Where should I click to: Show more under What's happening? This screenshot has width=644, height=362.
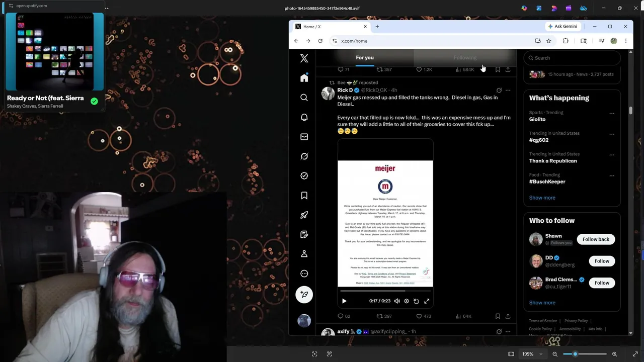(x=542, y=198)
